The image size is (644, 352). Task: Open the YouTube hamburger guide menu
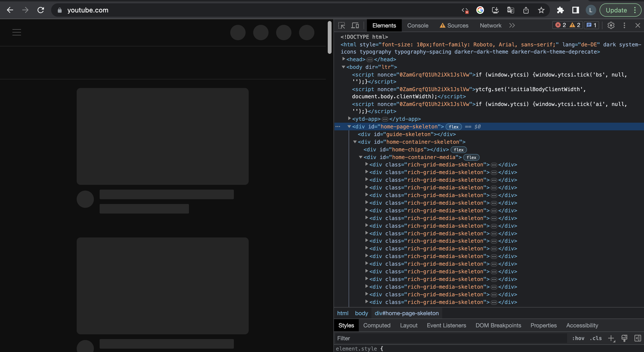coord(17,32)
